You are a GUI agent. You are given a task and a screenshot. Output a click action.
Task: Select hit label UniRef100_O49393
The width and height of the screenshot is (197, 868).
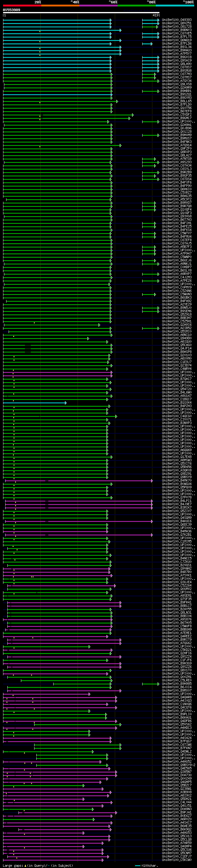point(177,20)
